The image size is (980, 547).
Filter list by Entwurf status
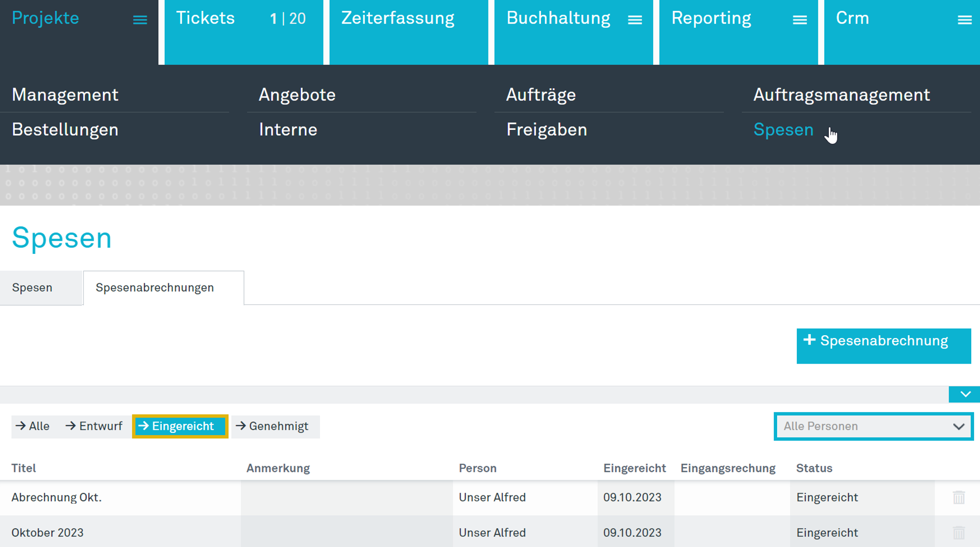(94, 426)
